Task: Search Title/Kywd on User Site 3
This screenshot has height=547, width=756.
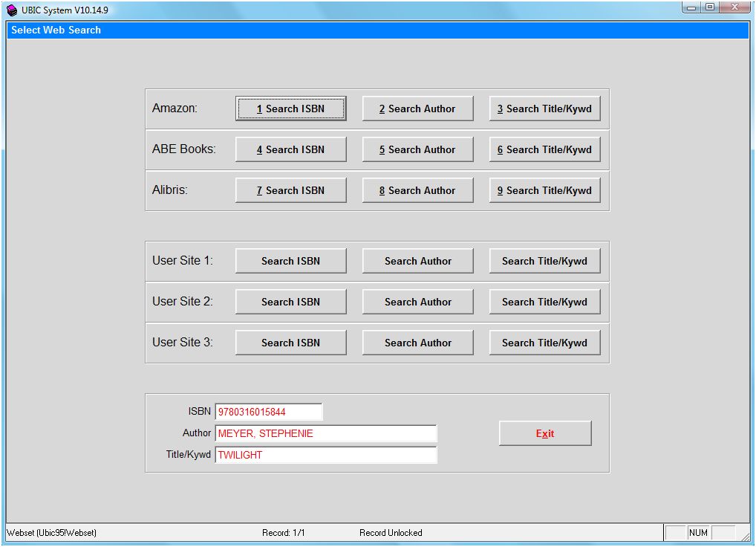Action: point(544,343)
